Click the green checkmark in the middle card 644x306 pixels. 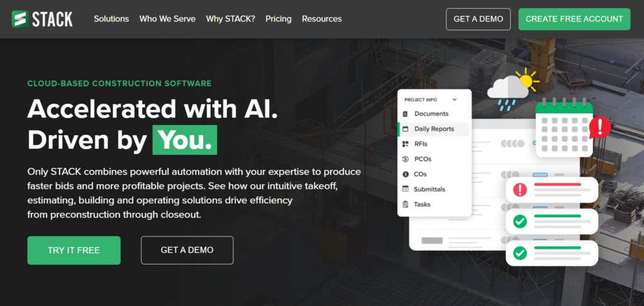520,222
